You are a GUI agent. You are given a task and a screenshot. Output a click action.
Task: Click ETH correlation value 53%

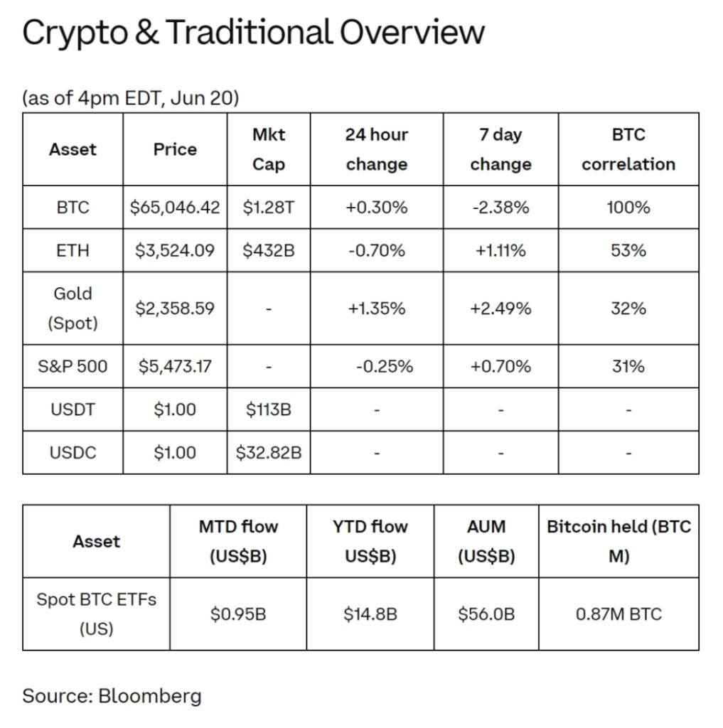click(x=628, y=251)
